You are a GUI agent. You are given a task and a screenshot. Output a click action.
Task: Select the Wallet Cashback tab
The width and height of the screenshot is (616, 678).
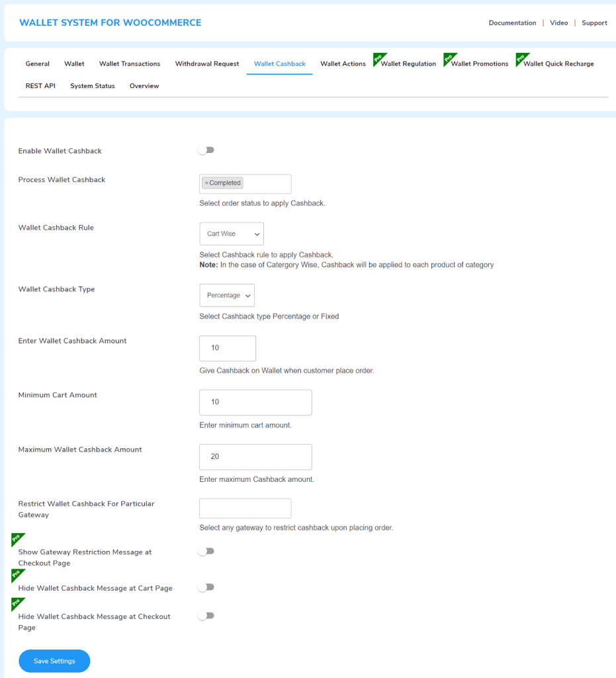pyautogui.click(x=279, y=64)
